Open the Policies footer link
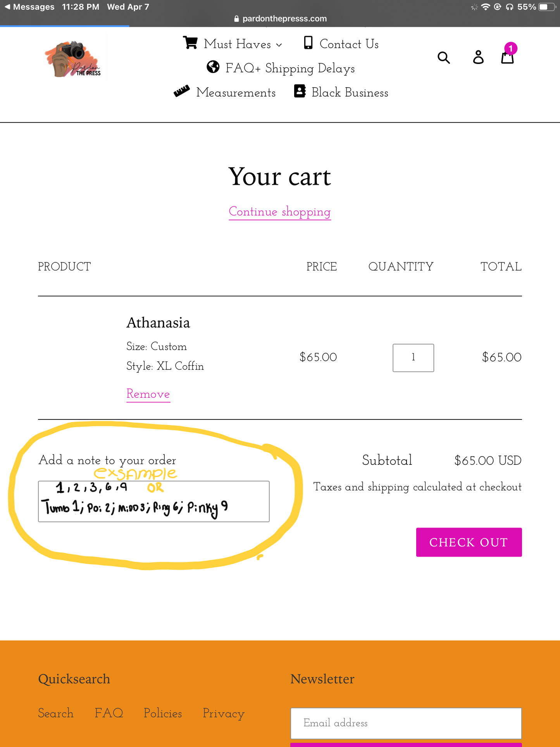The height and width of the screenshot is (747, 560). pyautogui.click(x=163, y=713)
